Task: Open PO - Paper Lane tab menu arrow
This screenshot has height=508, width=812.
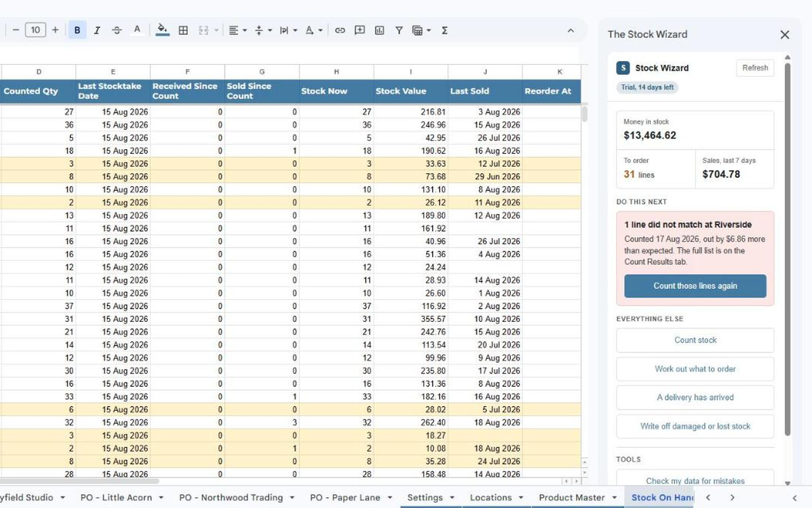Action: click(x=390, y=497)
